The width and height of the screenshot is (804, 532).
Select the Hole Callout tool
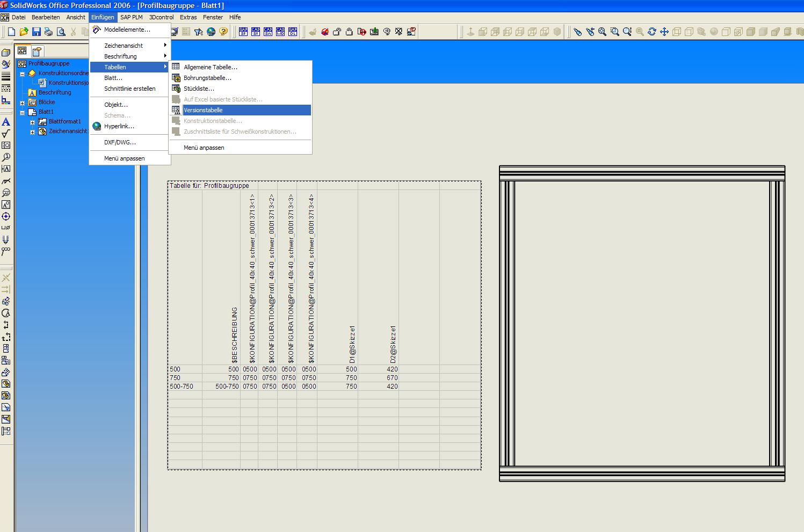click(x=6, y=228)
